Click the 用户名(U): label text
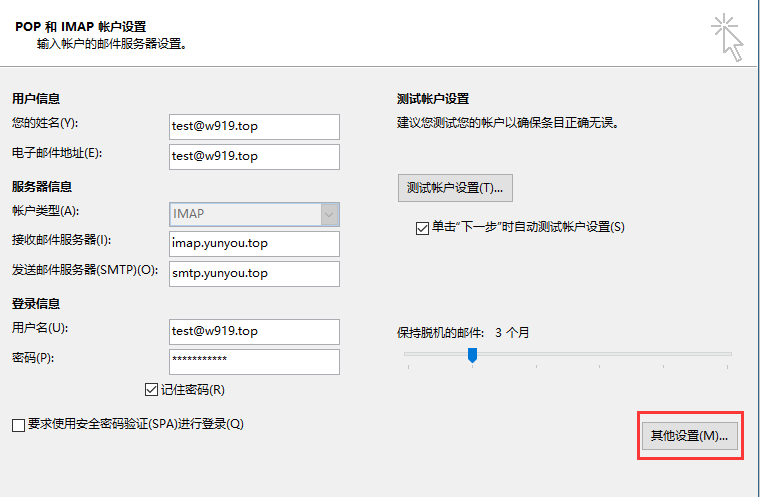 39,328
